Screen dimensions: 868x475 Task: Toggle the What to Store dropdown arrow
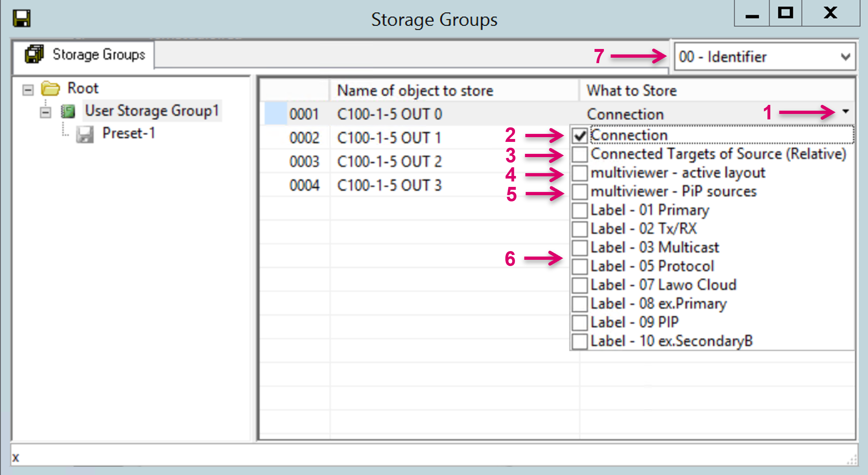pyautogui.click(x=845, y=112)
